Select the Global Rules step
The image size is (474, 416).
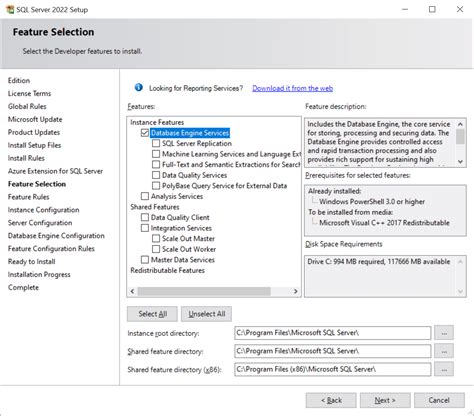(27, 106)
